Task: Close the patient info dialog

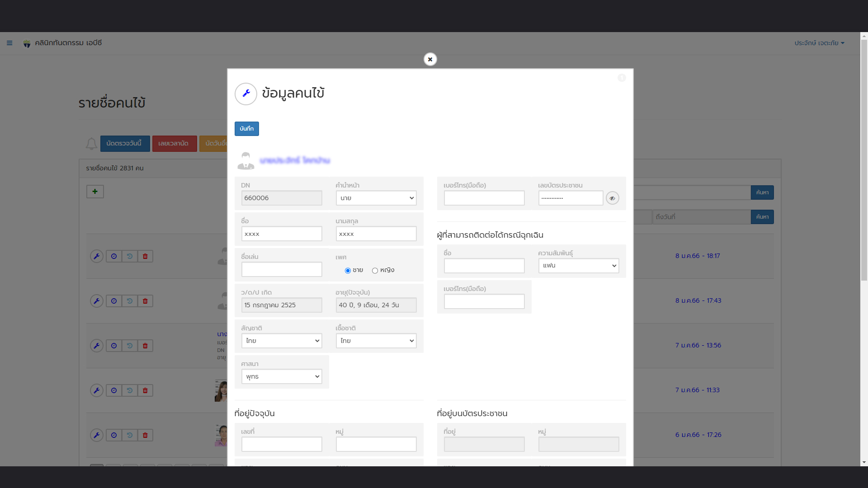Action: tap(430, 59)
